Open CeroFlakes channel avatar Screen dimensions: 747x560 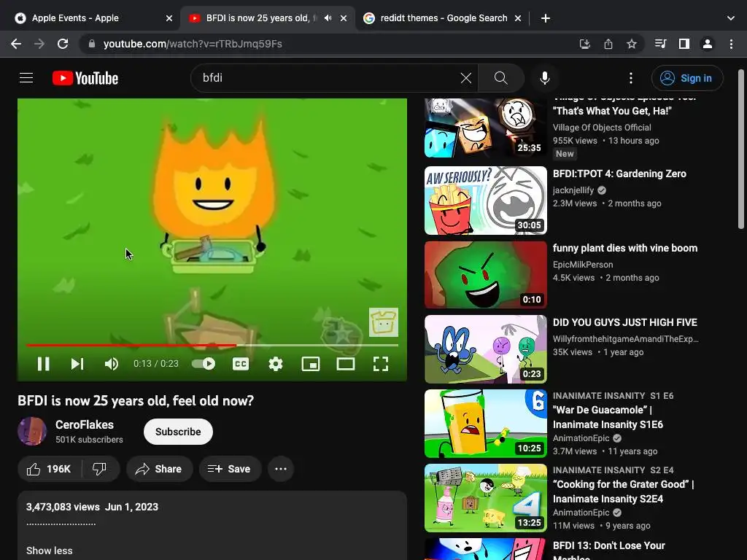(x=32, y=432)
